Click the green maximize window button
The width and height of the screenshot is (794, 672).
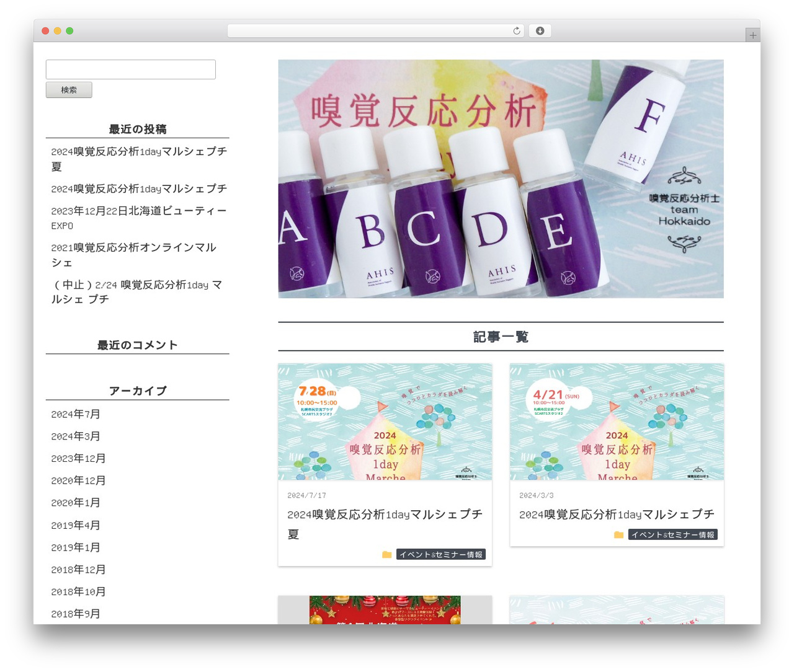(x=69, y=31)
